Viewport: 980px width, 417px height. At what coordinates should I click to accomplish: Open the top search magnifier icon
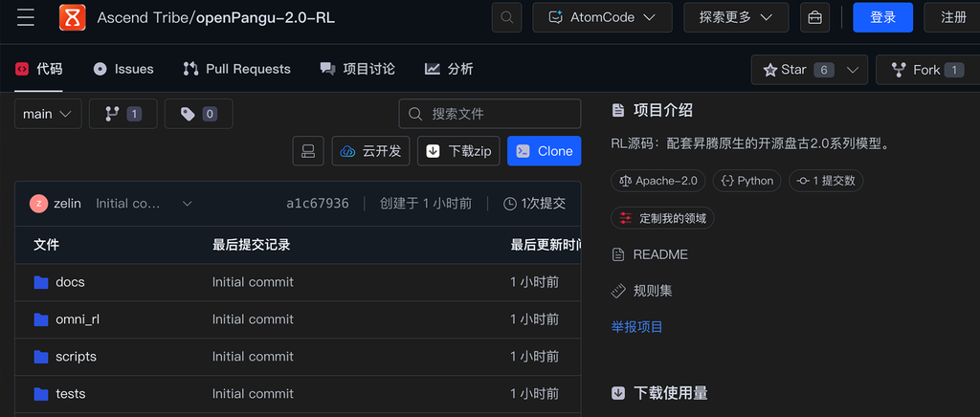507,17
